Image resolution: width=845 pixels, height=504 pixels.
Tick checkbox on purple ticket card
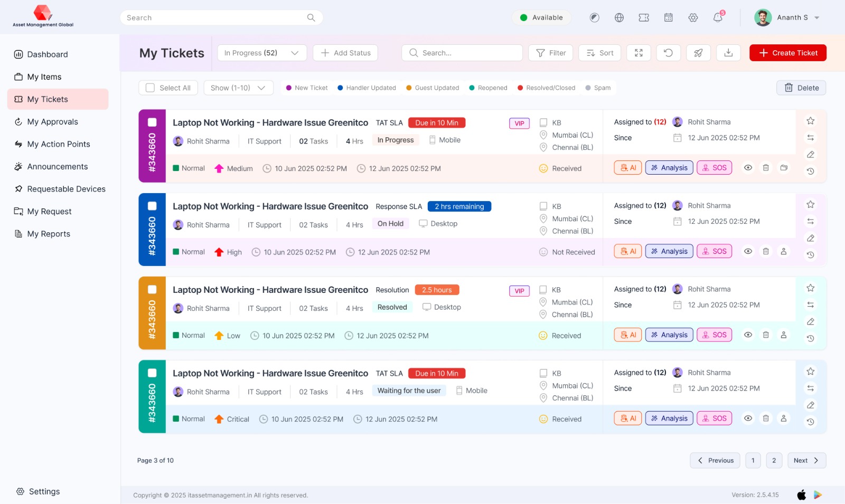152,122
